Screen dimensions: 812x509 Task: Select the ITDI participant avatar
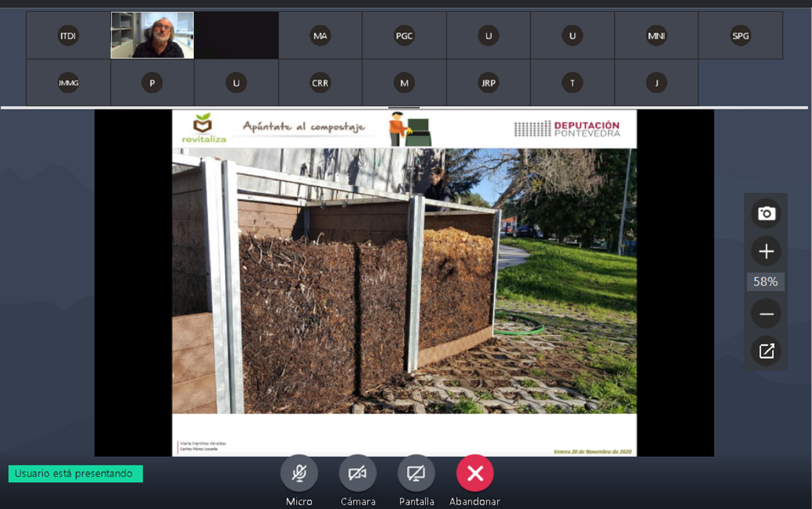(68, 36)
